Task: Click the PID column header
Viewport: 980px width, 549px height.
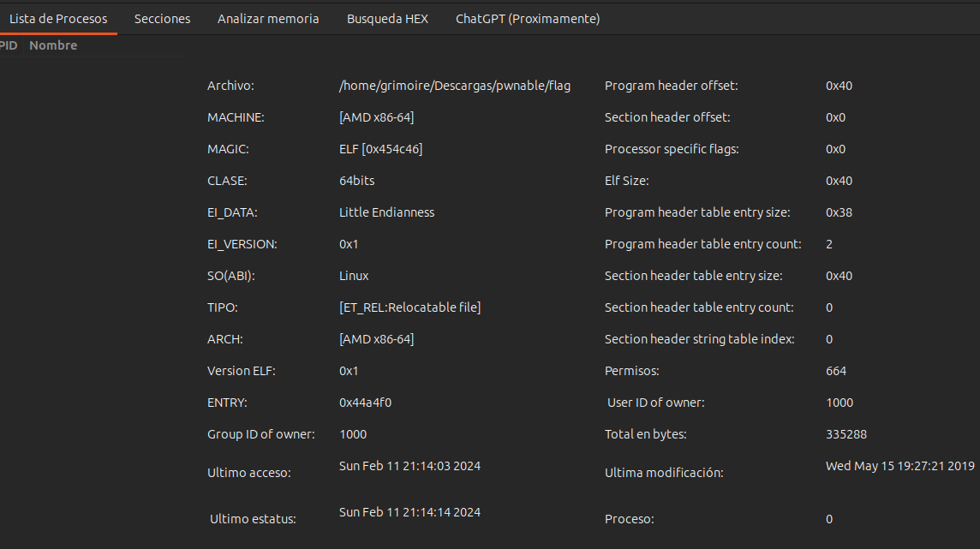Action: [x=8, y=45]
